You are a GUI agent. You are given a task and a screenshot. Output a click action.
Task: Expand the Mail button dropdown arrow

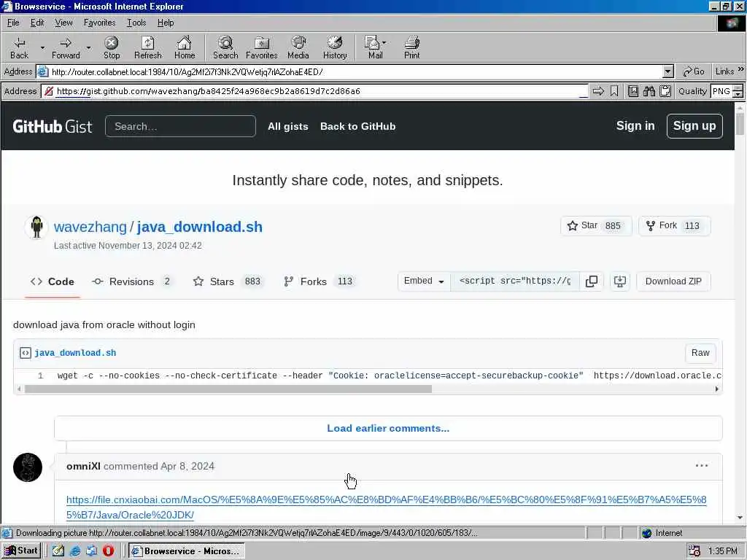(384, 43)
